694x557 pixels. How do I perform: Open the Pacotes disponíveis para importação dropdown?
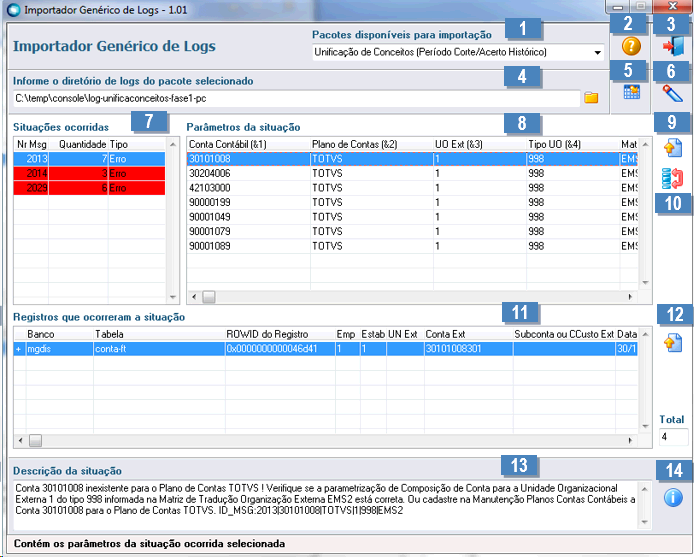pyautogui.click(x=598, y=53)
